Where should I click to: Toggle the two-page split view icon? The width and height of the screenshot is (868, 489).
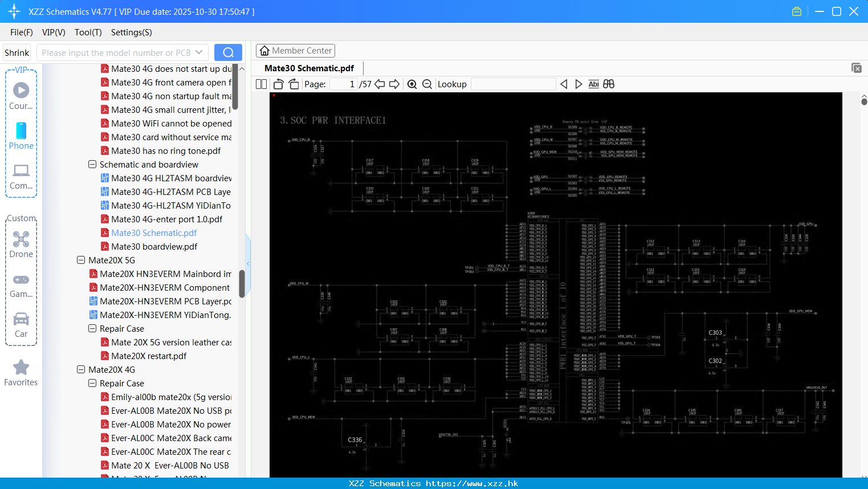pos(261,84)
